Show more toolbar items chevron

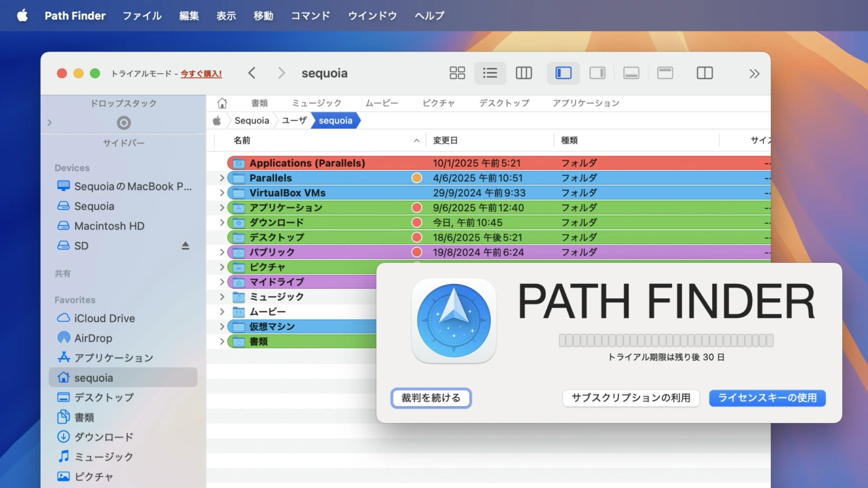click(754, 73)
